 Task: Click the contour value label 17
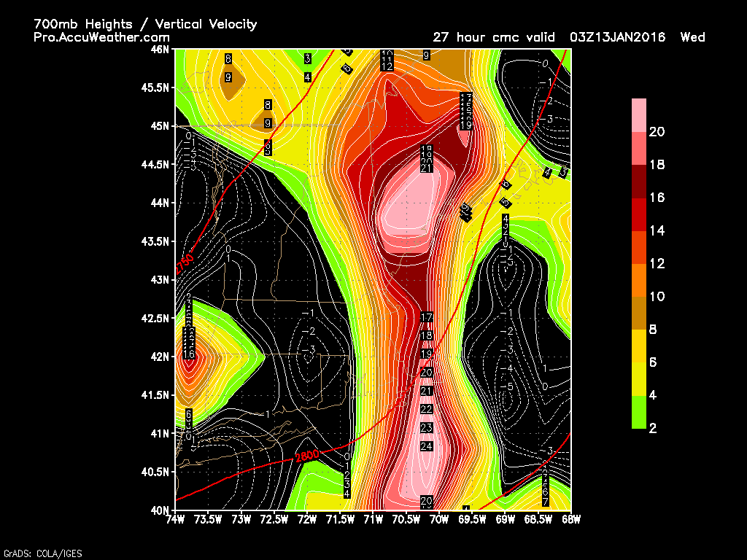[427, 318]
